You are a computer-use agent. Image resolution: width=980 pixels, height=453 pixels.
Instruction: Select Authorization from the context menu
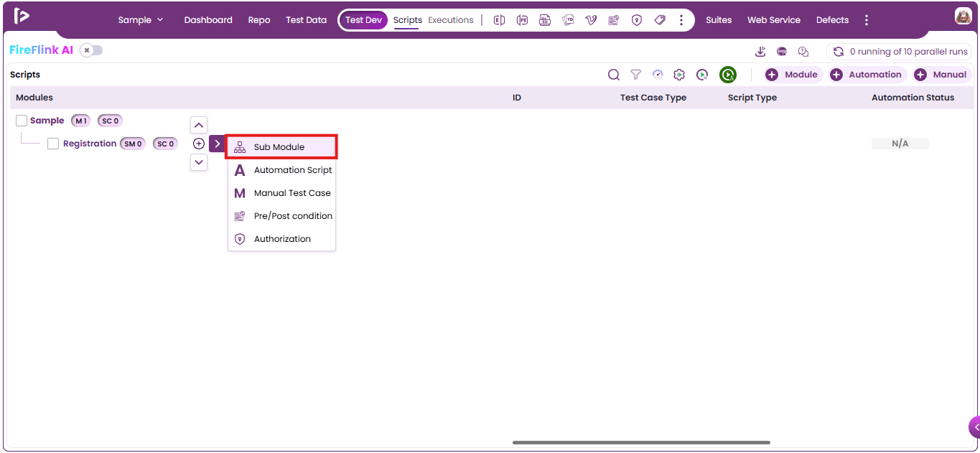click(x=281, y=239)
